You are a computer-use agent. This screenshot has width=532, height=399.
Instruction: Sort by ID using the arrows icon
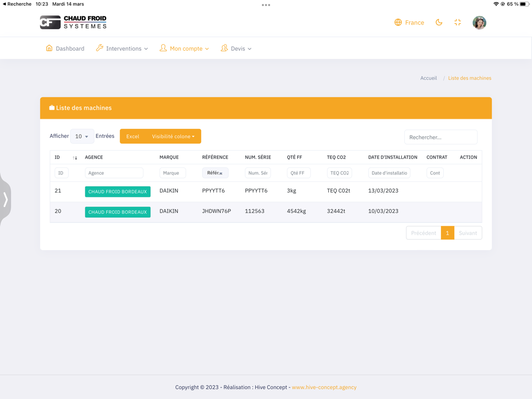point(75,157)
